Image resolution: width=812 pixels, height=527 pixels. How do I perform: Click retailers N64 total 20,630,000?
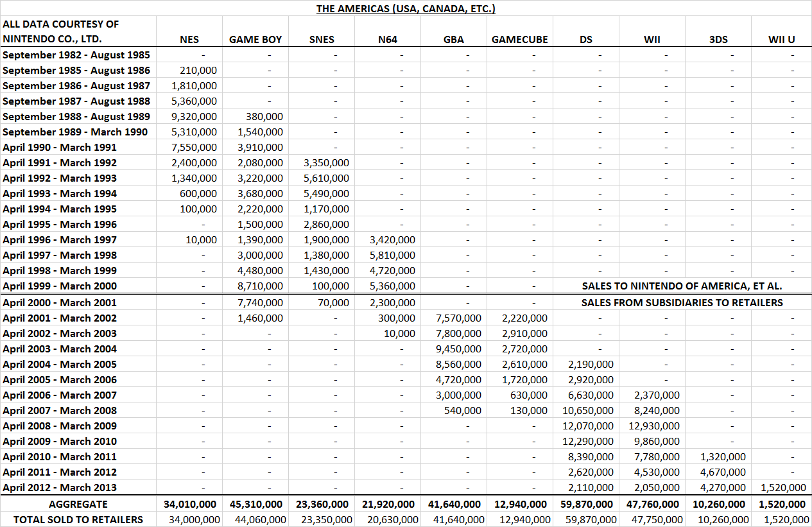[x=392, y=519]
